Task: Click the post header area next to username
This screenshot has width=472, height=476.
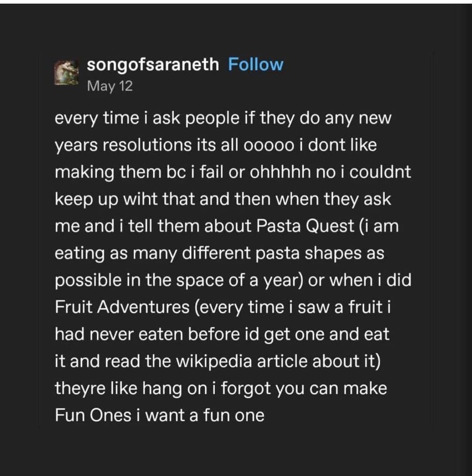Action: click(x=333, y=74)
